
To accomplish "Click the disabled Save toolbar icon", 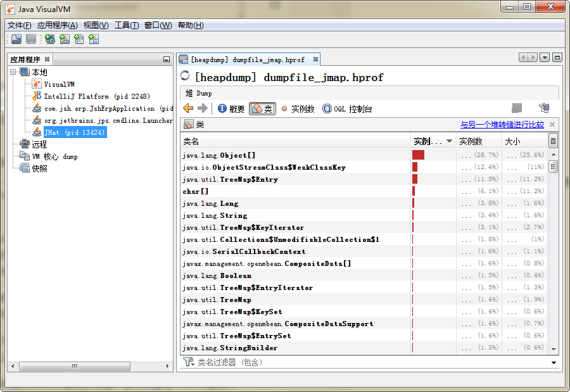I will (x=31, y=39).
